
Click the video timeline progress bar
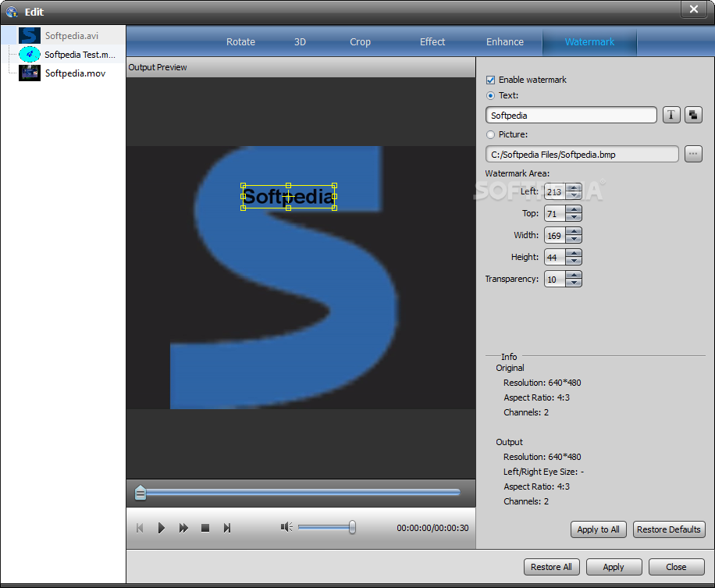tap(301, 492)
